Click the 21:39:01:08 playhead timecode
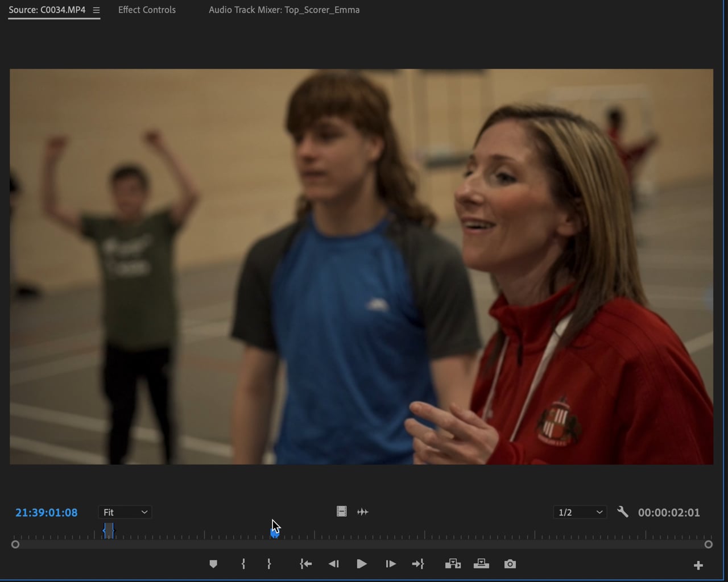This screenshot has height=582, width=728. [x=47, y=512]
